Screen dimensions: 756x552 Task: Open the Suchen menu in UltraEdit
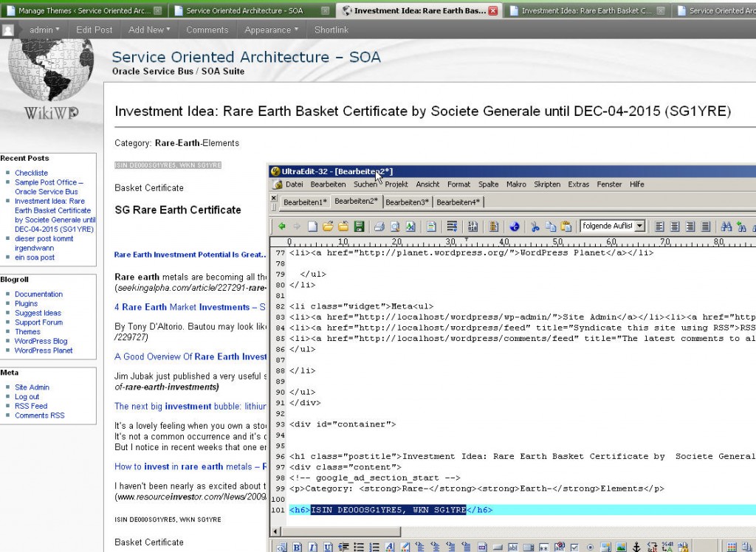click(365, 184)
